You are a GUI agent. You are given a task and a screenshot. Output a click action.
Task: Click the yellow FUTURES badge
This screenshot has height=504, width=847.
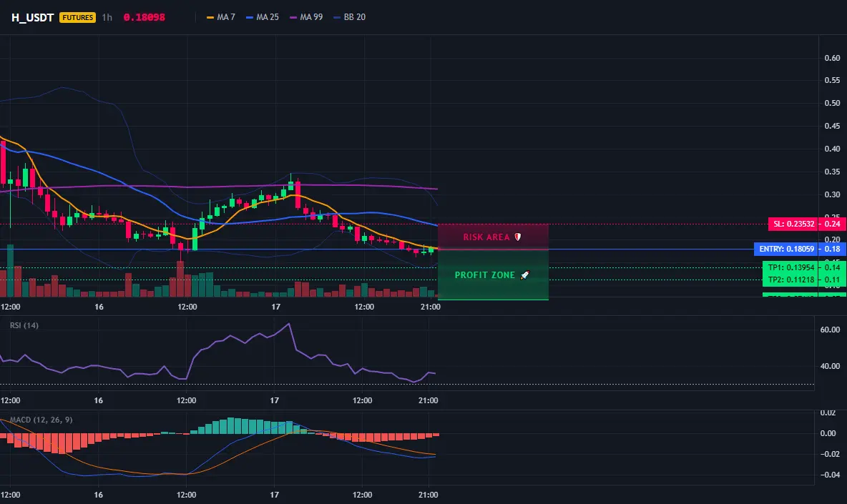pos(78,17)
